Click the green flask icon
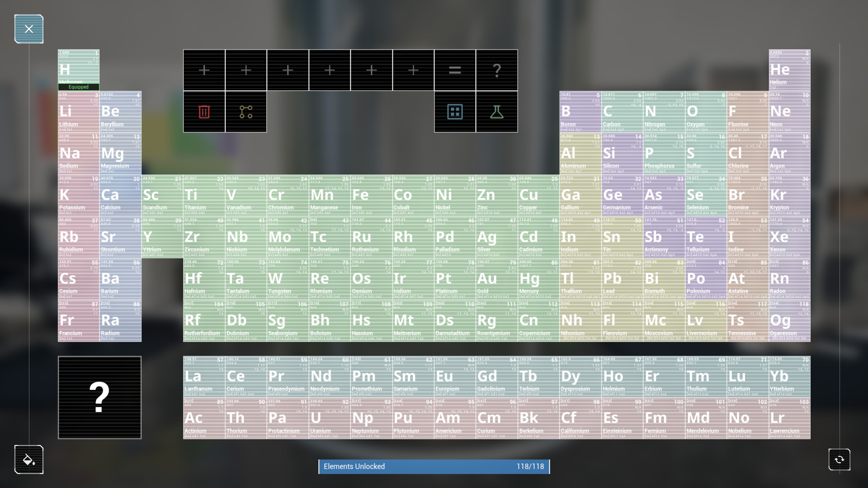This screenshot has height=488, width=868. coord(497,112)
